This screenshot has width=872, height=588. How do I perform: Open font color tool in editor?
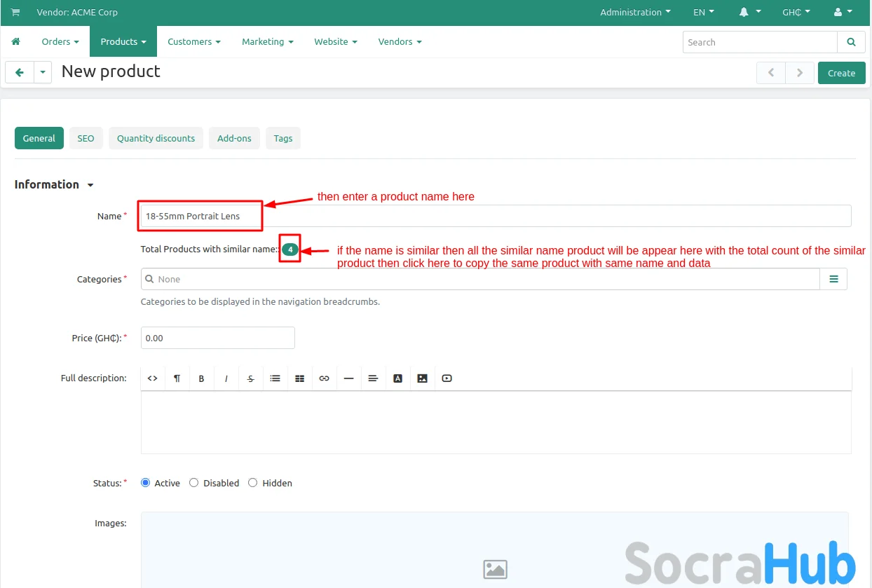click(398, 378)
